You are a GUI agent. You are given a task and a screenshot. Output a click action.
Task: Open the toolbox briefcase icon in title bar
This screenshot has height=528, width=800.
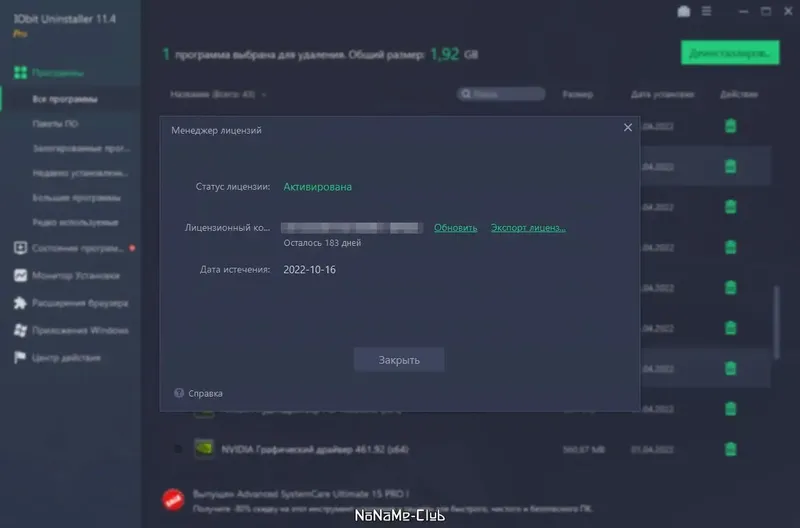(x=684, y=11)
